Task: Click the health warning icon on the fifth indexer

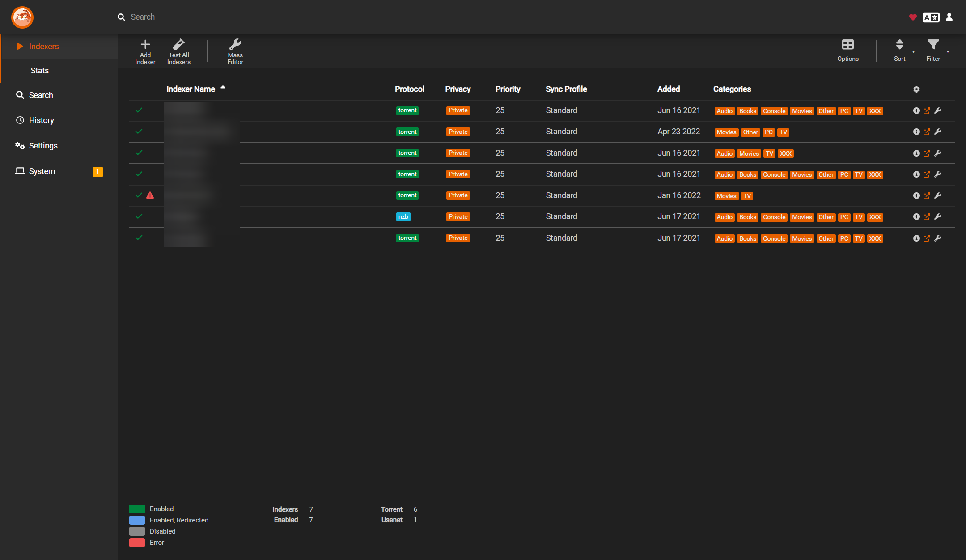Action: (x=150, y=195)
